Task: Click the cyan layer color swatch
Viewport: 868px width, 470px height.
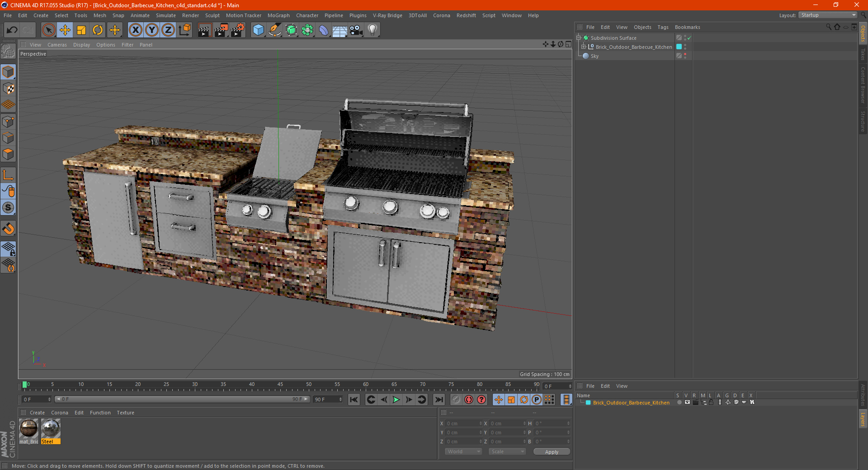Action: pyautogui.click(x=588, y=403)
